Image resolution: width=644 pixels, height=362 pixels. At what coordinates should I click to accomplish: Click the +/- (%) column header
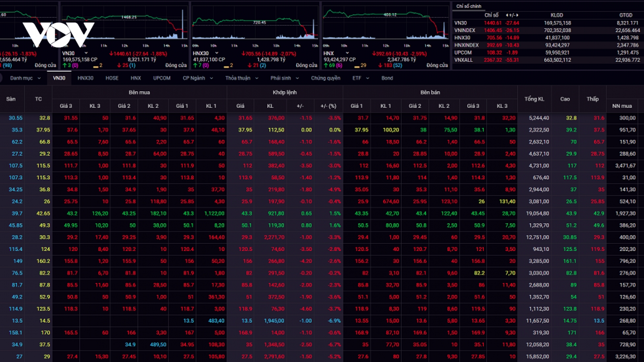pyautogui.click(x=328, y=106)
